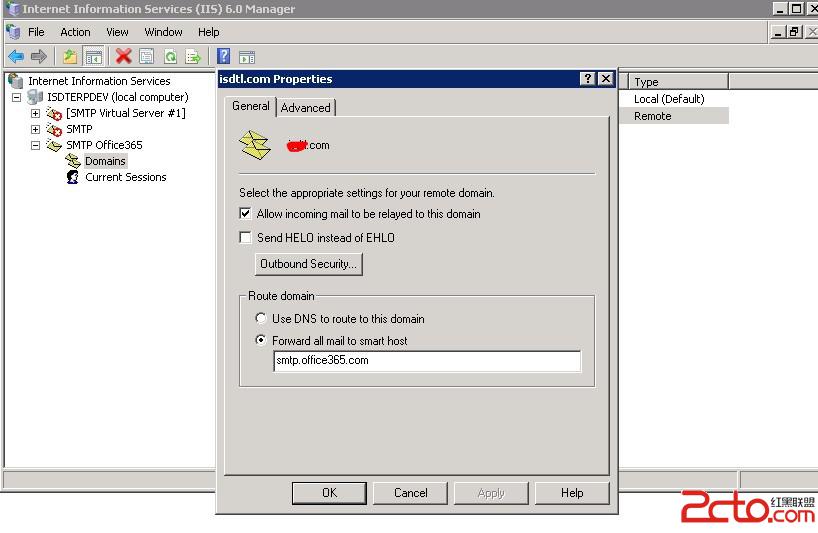Image resolution: width=818 pixels, height=533 pixels.
Task: Select the Domains tree label
Action: point(105,161)
